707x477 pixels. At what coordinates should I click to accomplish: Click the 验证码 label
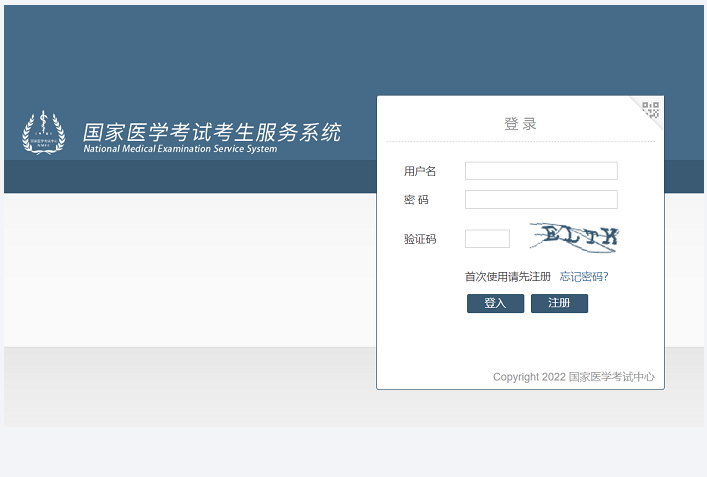tap(420, 239)
